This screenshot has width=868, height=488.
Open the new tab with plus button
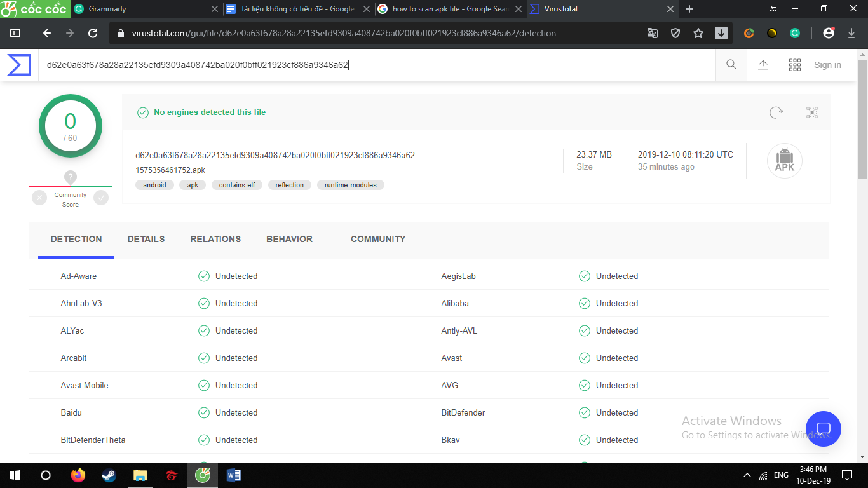pos(689,9)
